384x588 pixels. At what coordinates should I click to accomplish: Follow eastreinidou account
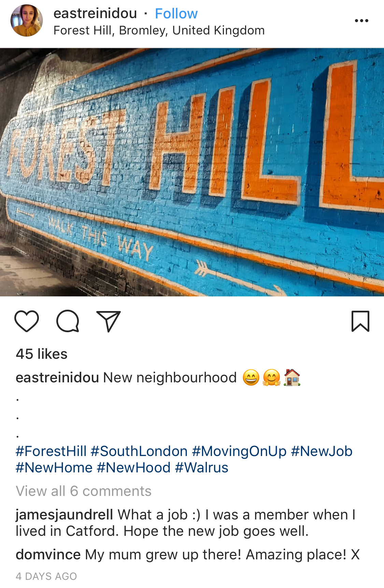coord(176,14)
